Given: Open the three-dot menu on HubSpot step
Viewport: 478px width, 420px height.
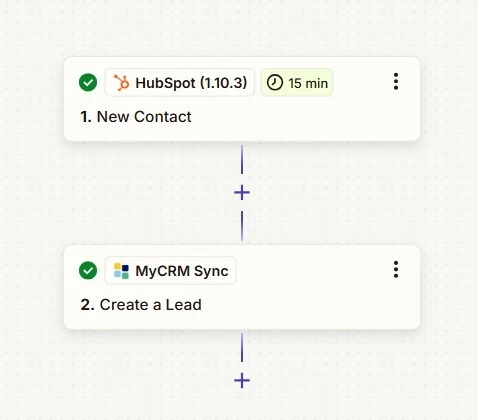Looking at the screenshot, I should pos(396,82).
